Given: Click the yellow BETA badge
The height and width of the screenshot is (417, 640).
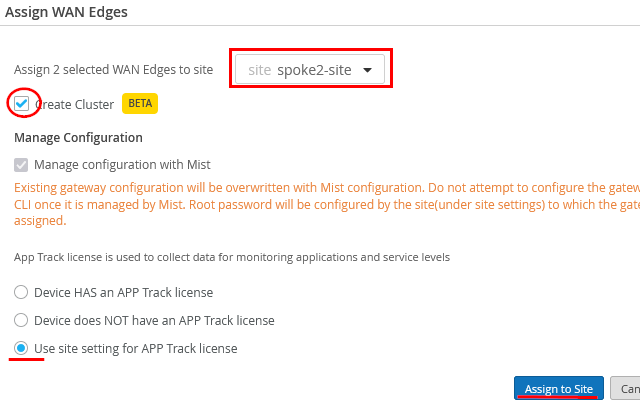Looking at the screenshot, I should tap(140, 103).
